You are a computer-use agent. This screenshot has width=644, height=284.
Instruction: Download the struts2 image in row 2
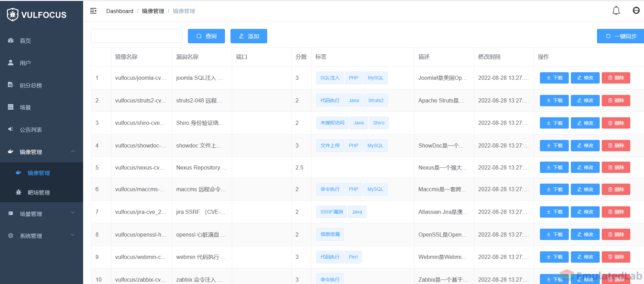point(554,100)
